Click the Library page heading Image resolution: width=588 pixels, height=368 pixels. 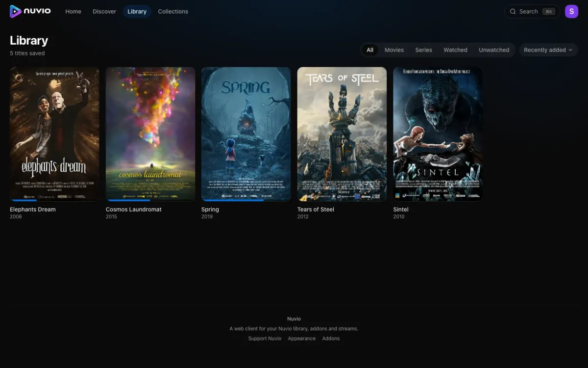coord(29,40)
